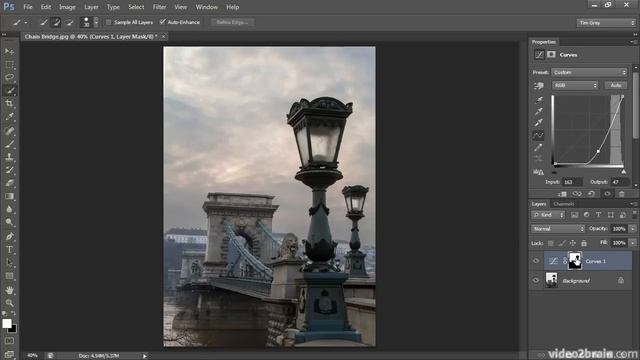This screenshot has width=640, height=360.
Task: Open the Filter menu
Action: tap(159, 7)
